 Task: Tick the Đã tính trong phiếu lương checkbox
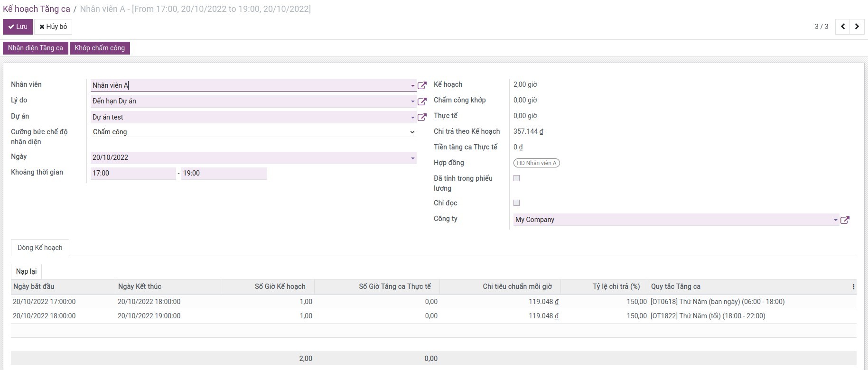point(517,178)
